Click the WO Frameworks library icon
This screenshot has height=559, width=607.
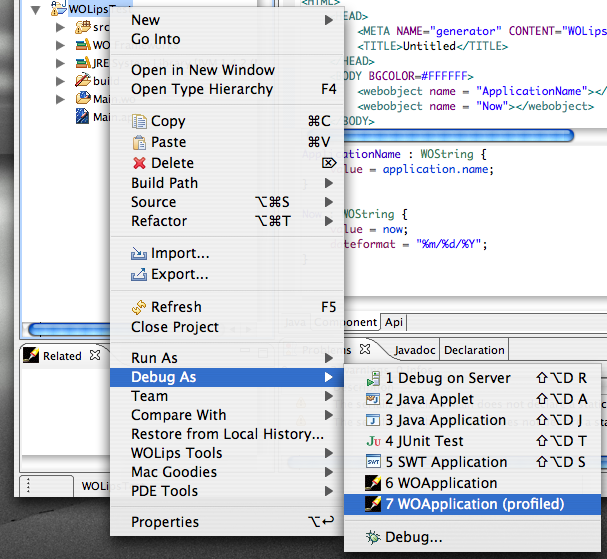click(x=83, y=45)
